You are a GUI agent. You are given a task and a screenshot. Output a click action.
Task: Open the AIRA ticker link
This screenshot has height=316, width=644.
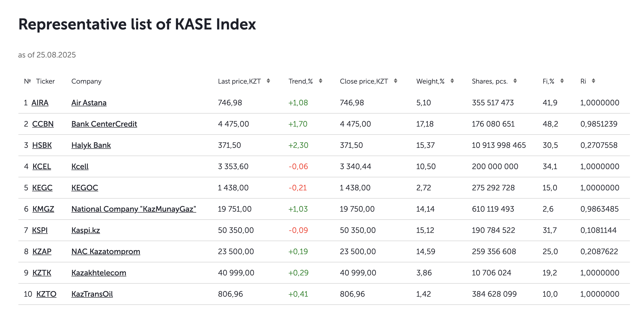[40, 103]
